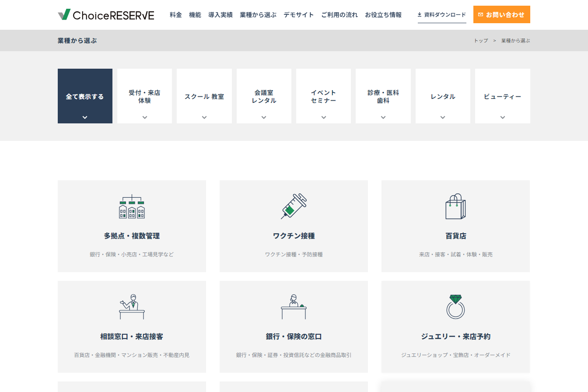Expand the 受付・来店体験 category chevron
The image size is (588, 392).
coord(145,117)
